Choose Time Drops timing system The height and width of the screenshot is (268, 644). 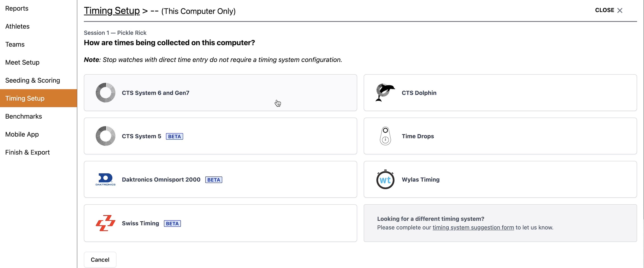(500, 136)
